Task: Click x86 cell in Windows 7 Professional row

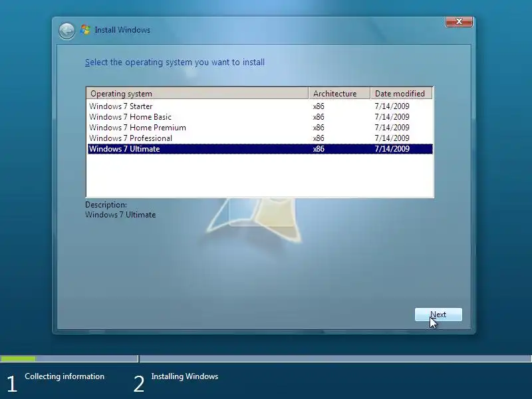Action: coord(319,138)
